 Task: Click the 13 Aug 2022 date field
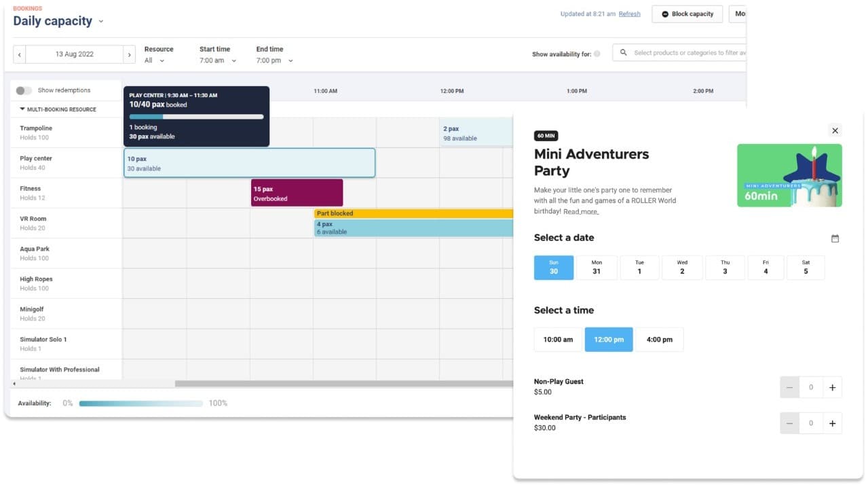pos(75,54)
